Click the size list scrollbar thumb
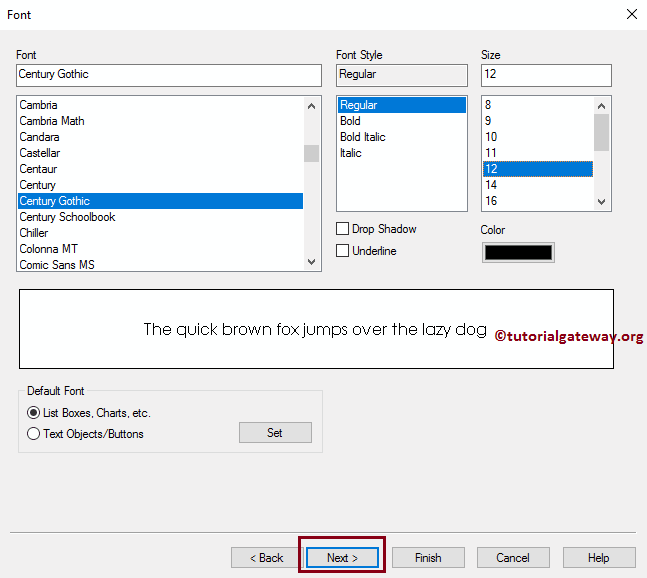 point(602,132)
